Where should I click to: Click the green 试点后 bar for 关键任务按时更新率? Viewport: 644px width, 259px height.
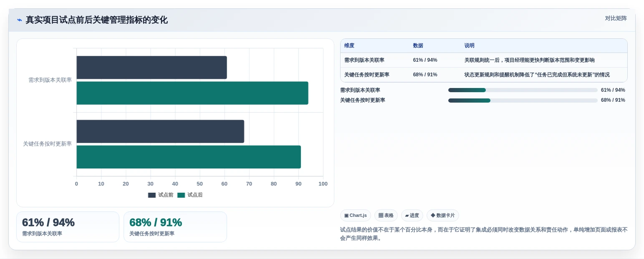click(x=189, y=157)
